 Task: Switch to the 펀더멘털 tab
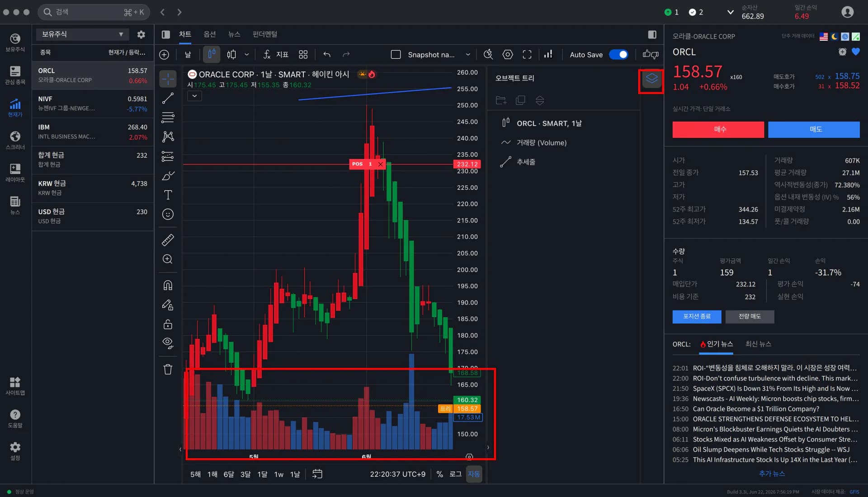point(264,34)
